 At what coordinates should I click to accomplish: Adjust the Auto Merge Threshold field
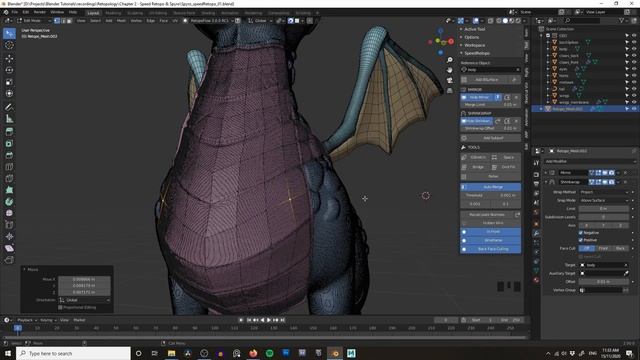[491, 196]
